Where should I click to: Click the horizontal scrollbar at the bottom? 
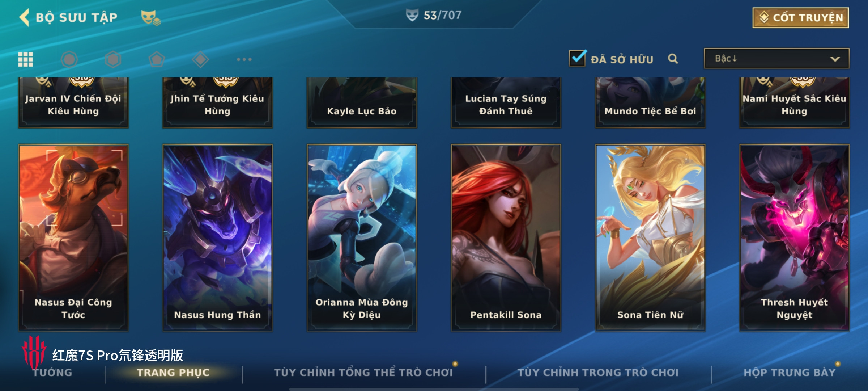(x=434, y=389)
